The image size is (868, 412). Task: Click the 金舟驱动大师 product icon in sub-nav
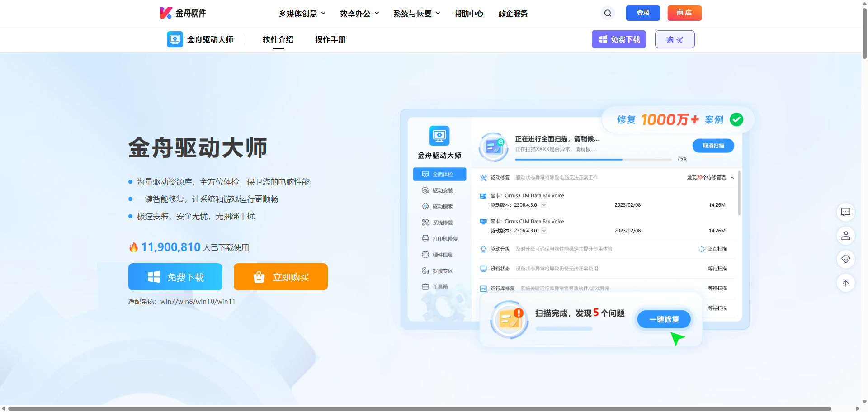point(175,39)
